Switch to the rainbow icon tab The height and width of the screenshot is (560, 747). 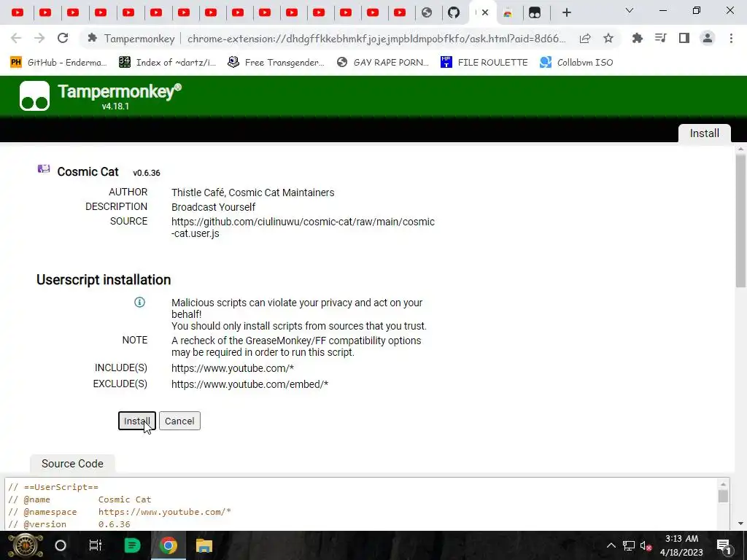click(x=508, y=13)
